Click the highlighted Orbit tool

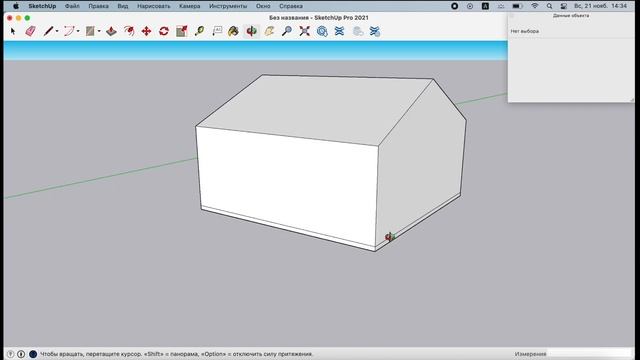point(251,31)
